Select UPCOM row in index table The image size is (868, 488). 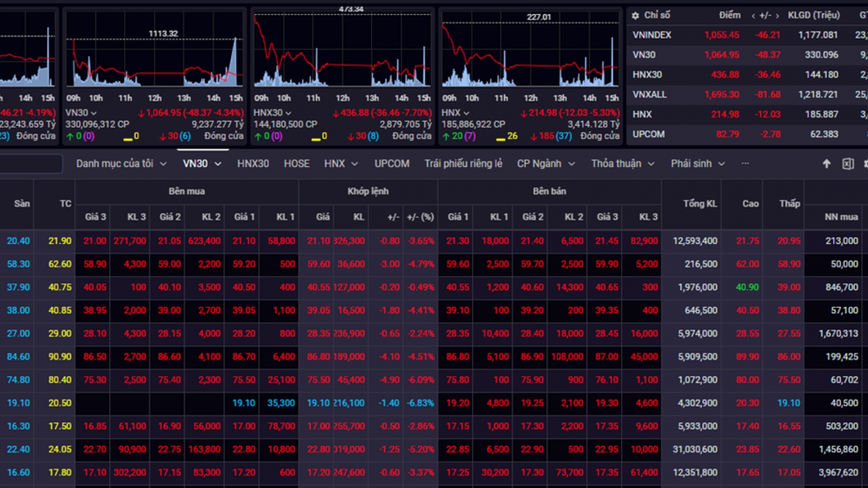747,134
